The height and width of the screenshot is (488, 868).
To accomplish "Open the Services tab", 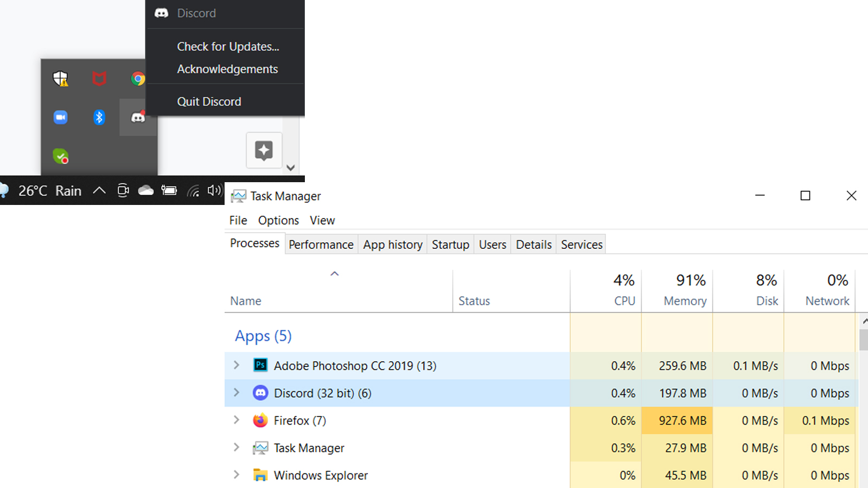I will tap(582, 245).
